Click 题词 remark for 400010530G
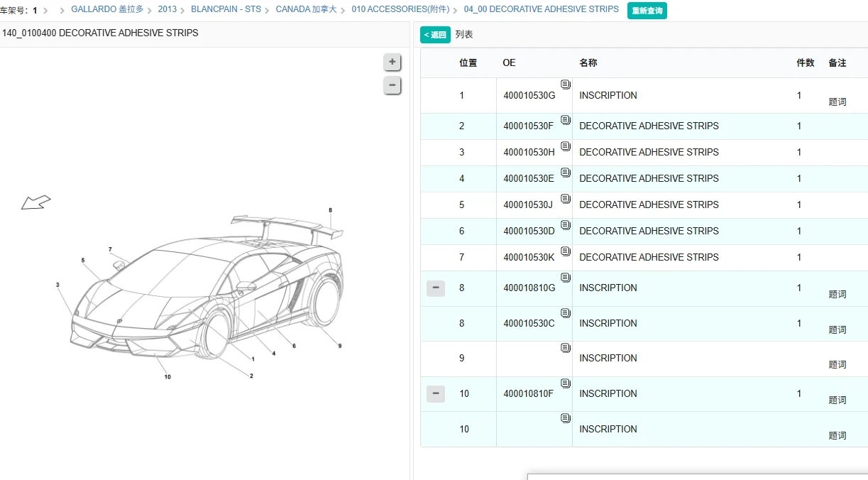868x480 pixels. click(837, 102)
